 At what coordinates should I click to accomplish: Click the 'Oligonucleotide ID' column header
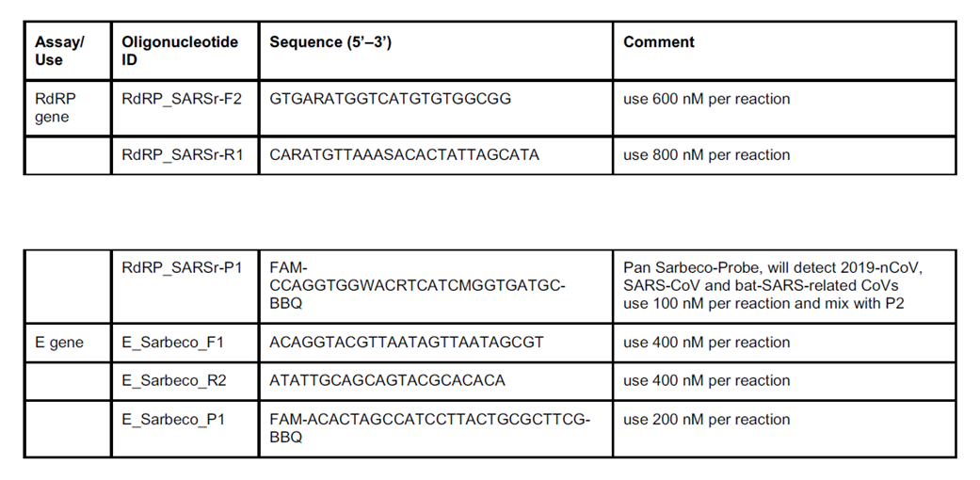click(x=180, y=51)
